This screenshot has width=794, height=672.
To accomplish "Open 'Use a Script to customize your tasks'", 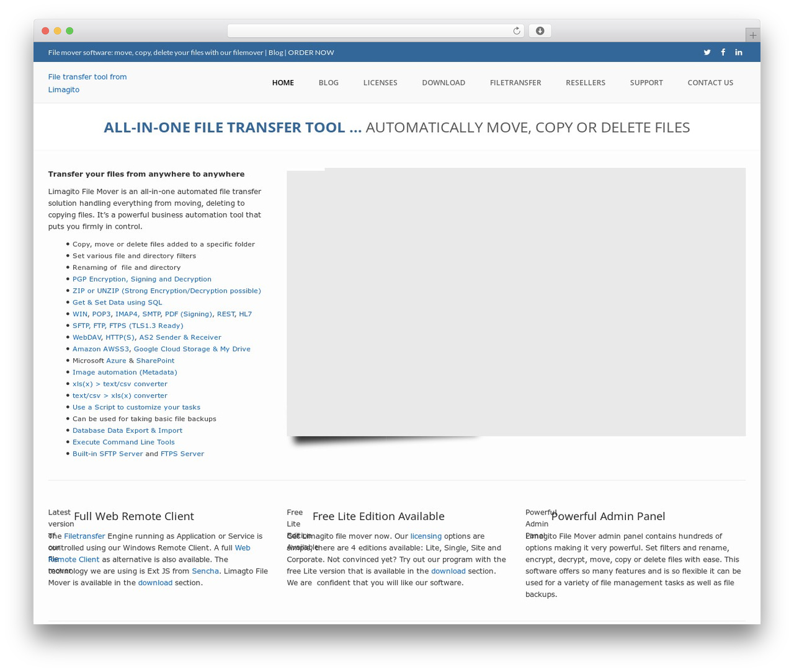I will 136,407.
